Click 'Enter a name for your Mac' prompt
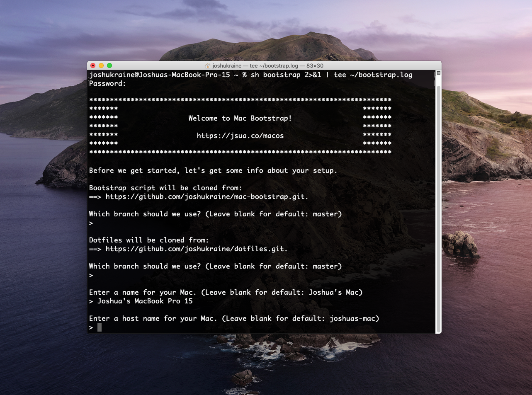The width and height of the screenshot is (532, 395). [x=226, y=292]
